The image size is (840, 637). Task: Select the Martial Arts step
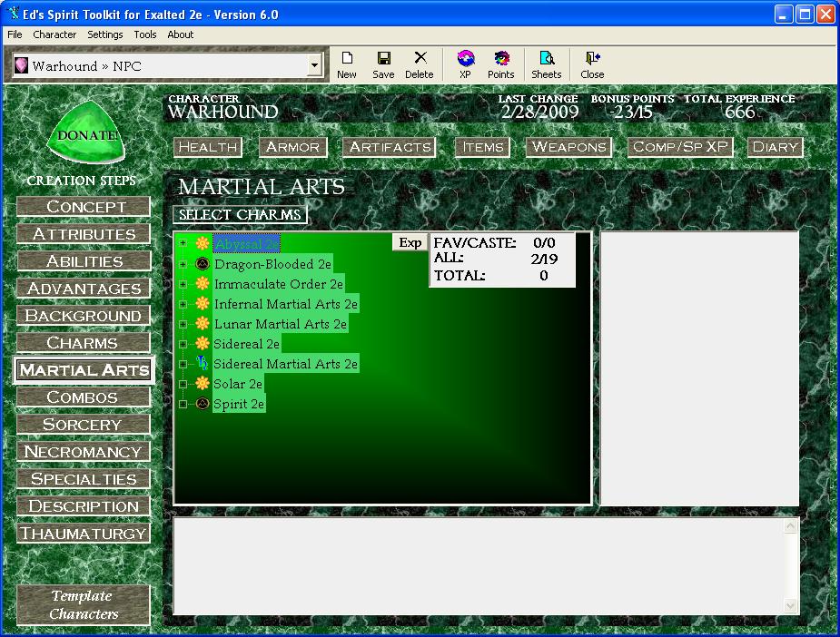point(84,370)
